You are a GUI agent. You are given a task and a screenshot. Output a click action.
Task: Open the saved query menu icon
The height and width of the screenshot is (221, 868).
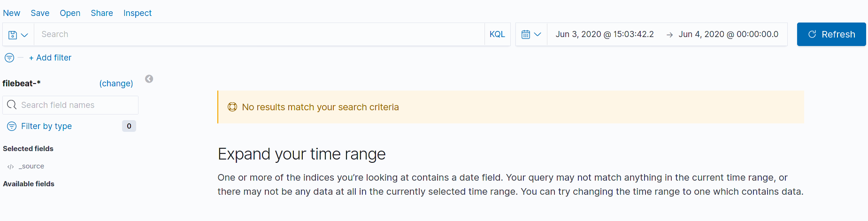point(13,35)
